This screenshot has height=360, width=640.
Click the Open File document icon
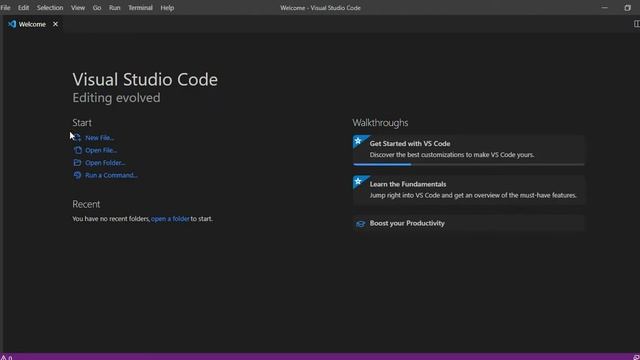(x=78, y=150)
